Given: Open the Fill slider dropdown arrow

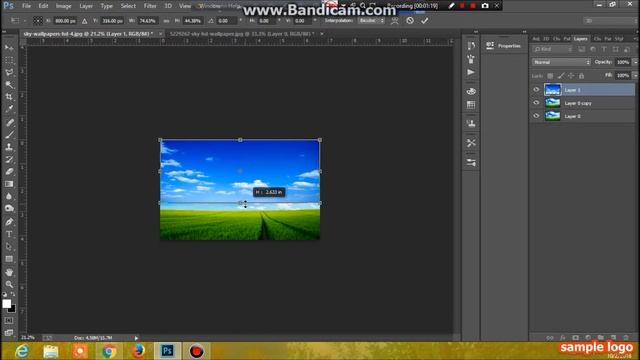Looking at the screenshot, I should 635,76.
